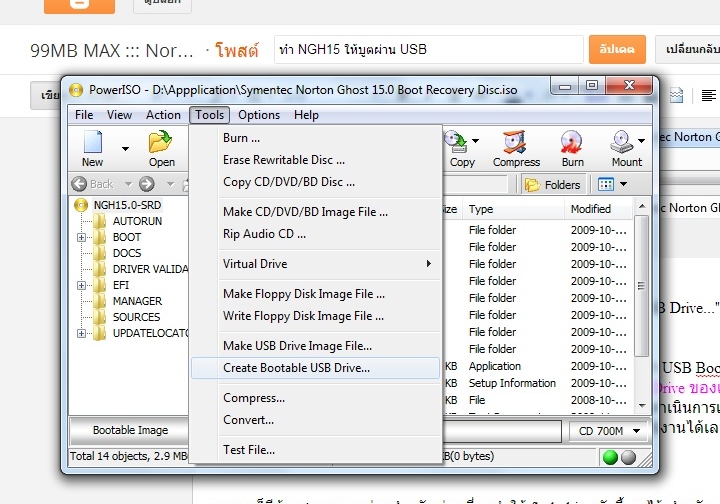Select Make Floppy Disk Image File...
The height and width of the screenshot is (504, 720).
pyautogui.click(x=315, y=294)
